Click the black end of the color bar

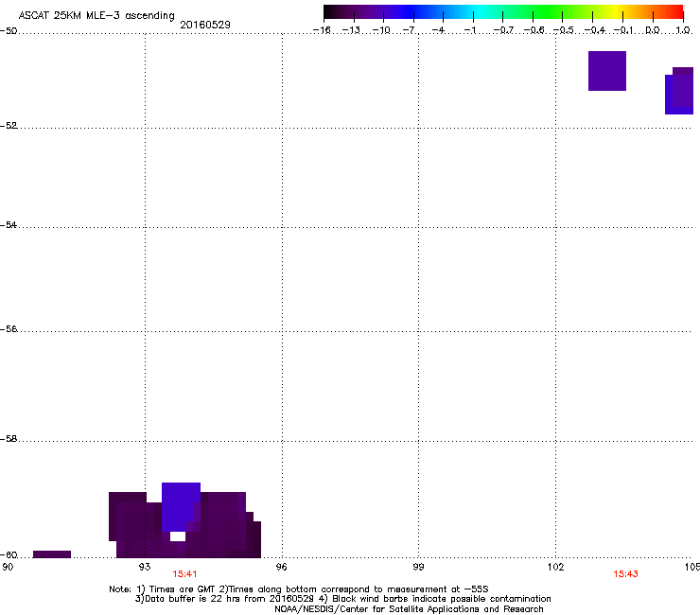pyautogui.click(x=330, y=12)
